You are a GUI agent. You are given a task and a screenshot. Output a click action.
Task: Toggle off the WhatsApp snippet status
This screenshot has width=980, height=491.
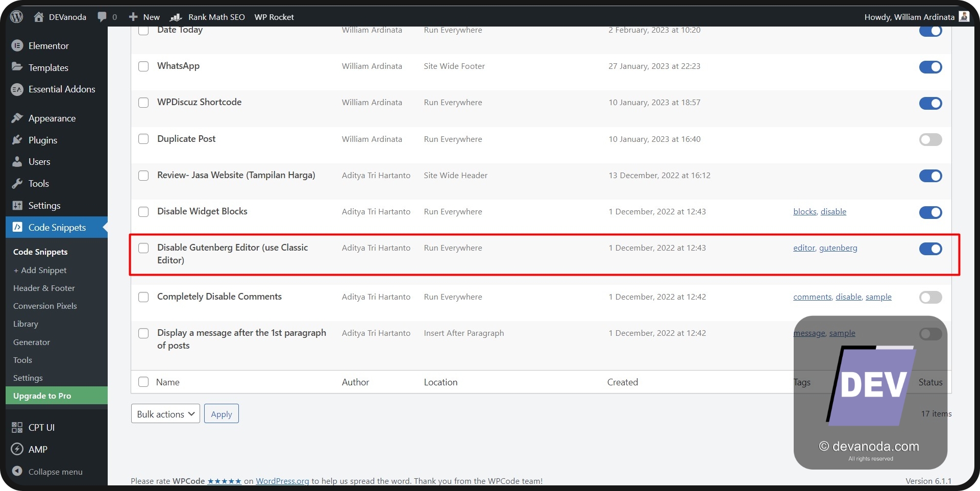(930, 67)
